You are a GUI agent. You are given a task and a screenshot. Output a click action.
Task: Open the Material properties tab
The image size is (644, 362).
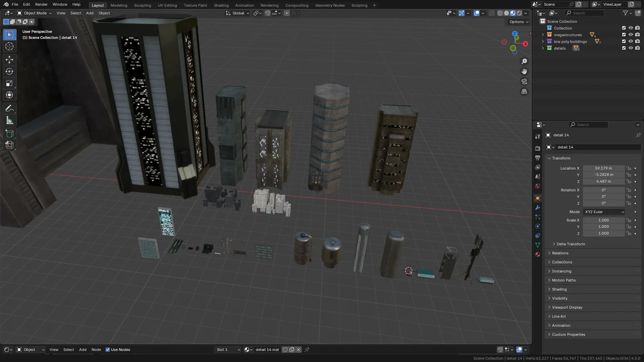click(x=538, y=254)
